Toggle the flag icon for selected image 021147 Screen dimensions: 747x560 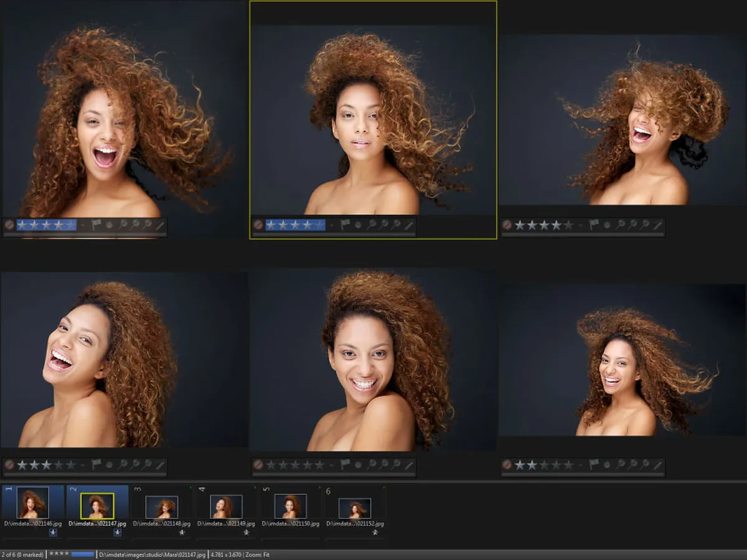345,225
